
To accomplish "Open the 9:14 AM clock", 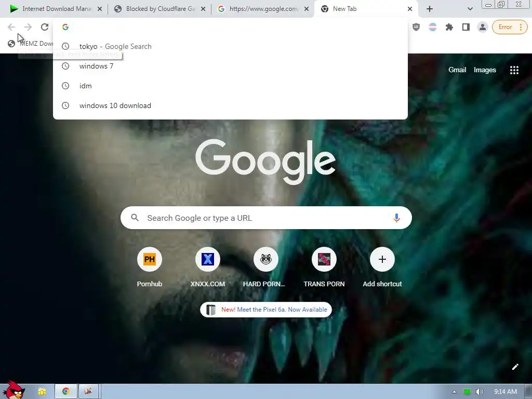I will [505, 392].
